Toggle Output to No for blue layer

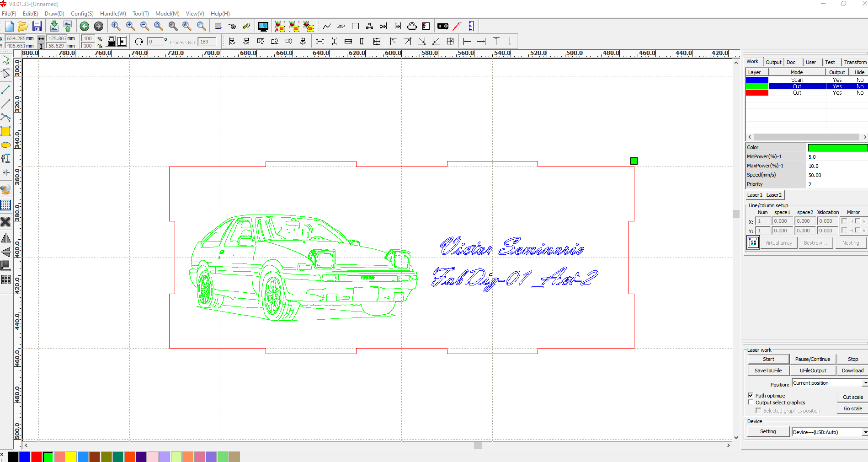[837, 80]
